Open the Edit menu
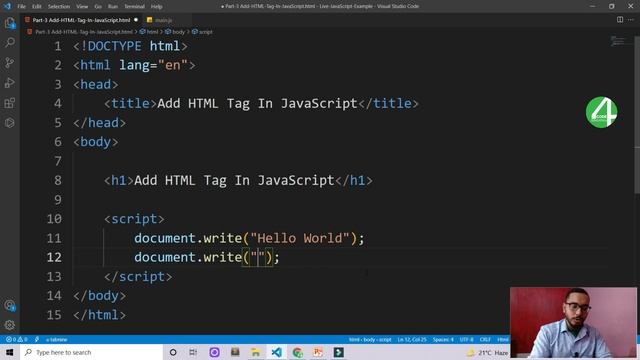640x360 pixels. (37, 7)
